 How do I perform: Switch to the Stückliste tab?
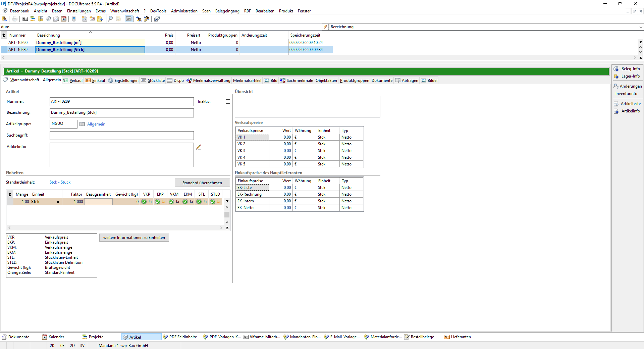(x=153, y=81)
